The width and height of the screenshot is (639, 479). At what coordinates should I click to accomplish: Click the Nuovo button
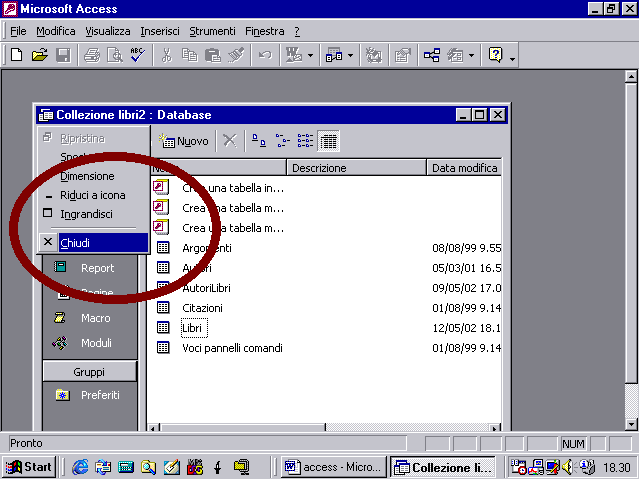pos(184,141)
